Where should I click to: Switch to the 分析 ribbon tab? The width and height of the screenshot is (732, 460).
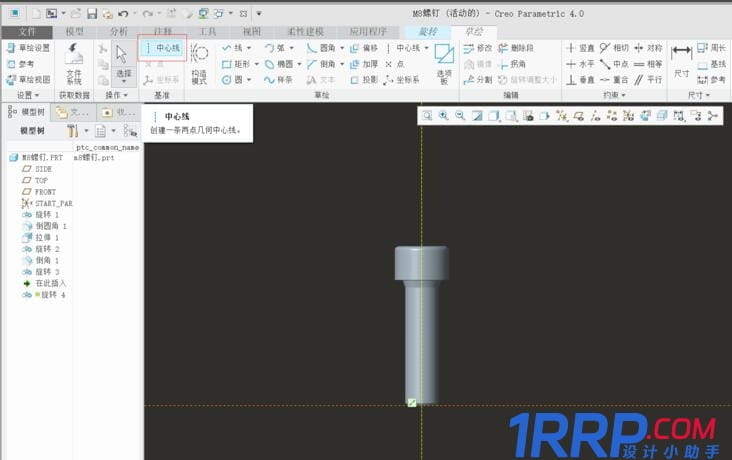click(x=118, y=32)
